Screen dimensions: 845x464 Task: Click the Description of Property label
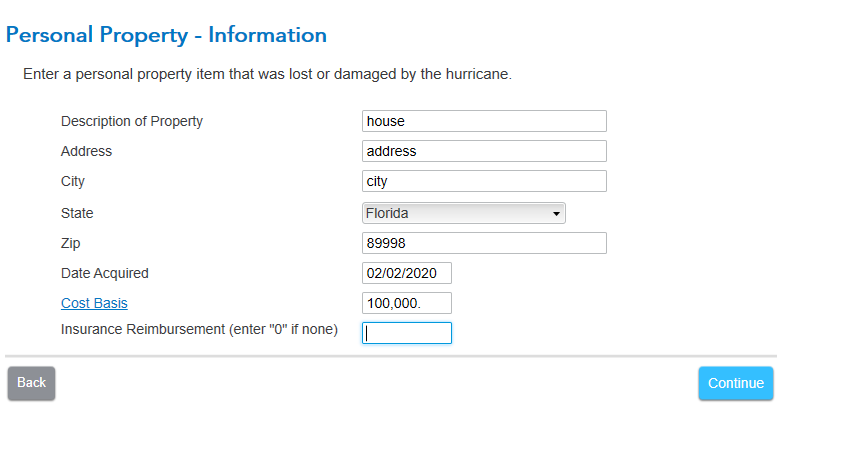coord(131,122)
